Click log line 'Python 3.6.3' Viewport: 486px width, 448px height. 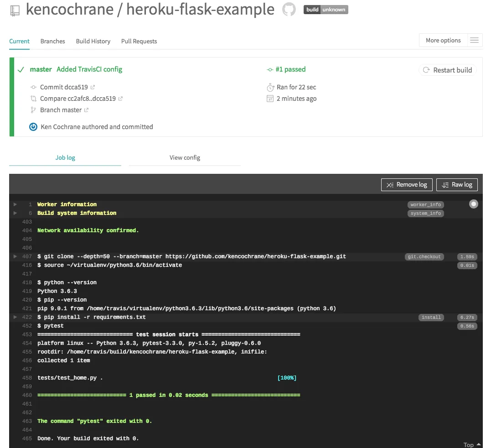[57, 291]
